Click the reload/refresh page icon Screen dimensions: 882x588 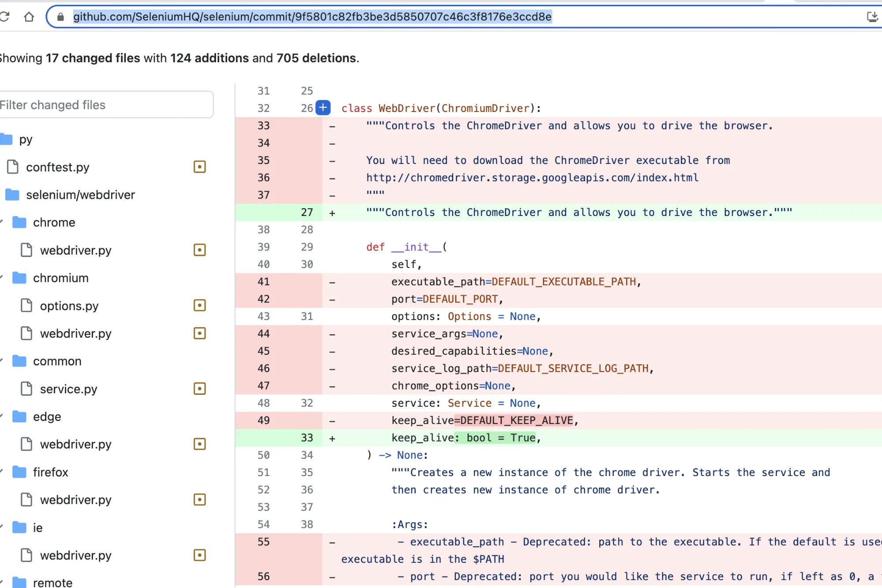click(x=4, y=16)
